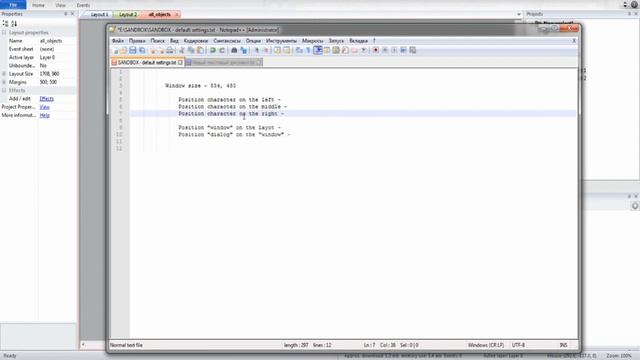Toggle the Function List panel button
This screenshot has height=360, width=640.
pos(345,50)
